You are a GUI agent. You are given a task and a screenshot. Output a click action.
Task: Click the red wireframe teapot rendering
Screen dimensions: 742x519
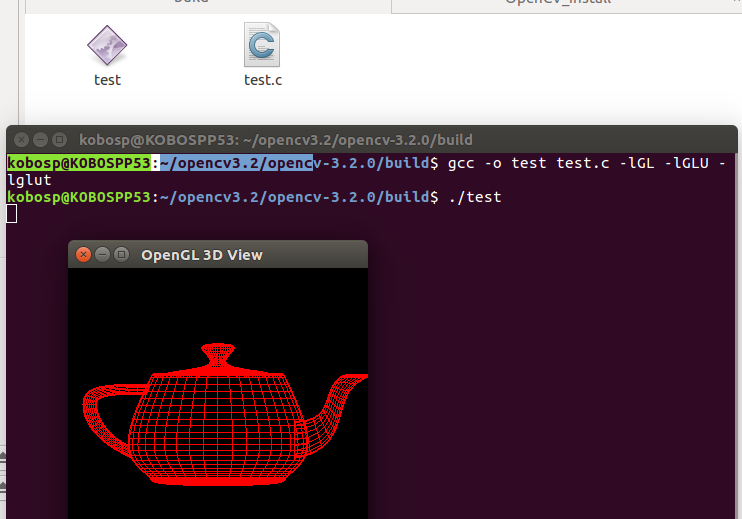pos(225,414)
